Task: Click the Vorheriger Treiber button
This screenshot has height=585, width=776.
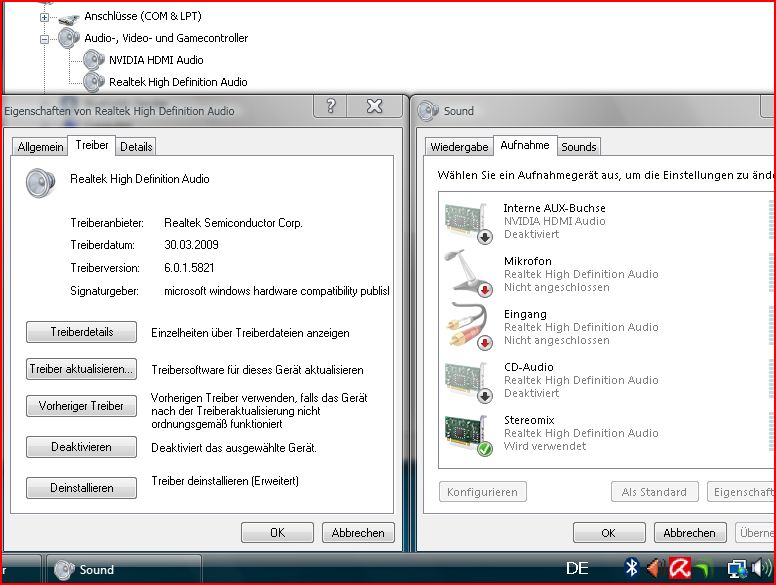Action: click(82, 406)
